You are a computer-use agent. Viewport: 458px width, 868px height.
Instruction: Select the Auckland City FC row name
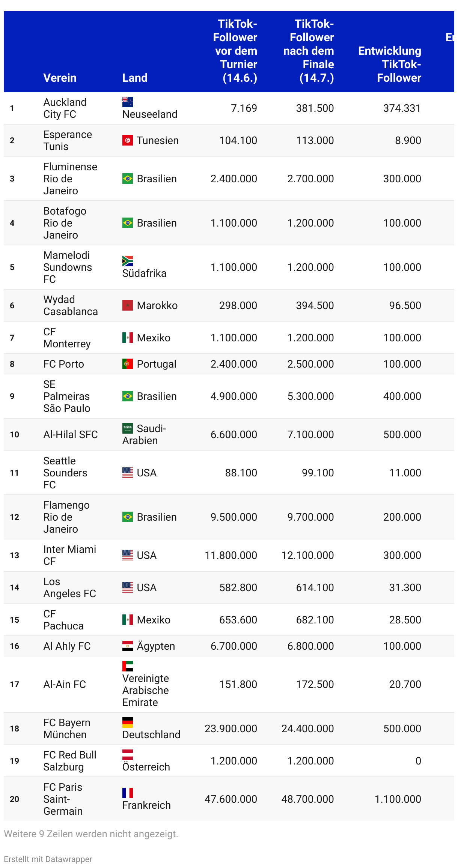pos(65,108)
